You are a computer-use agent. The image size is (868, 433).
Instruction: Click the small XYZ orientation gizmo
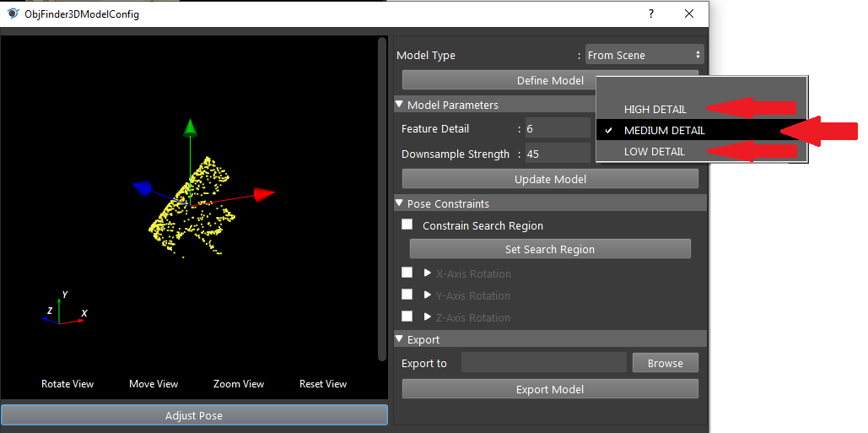[x=64, y=310]
